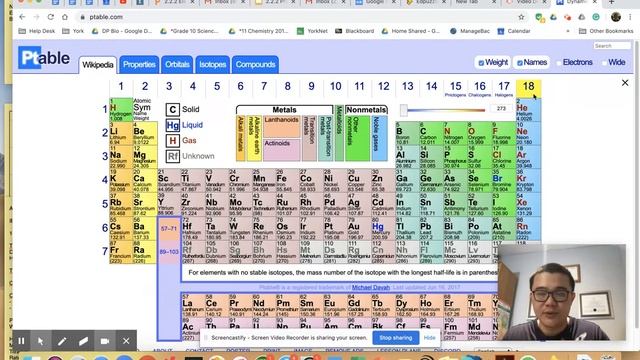The height and width of the screenshot is (360, 640).
Task: Switch to the Isotopes tab
Action: pos(212,64)
